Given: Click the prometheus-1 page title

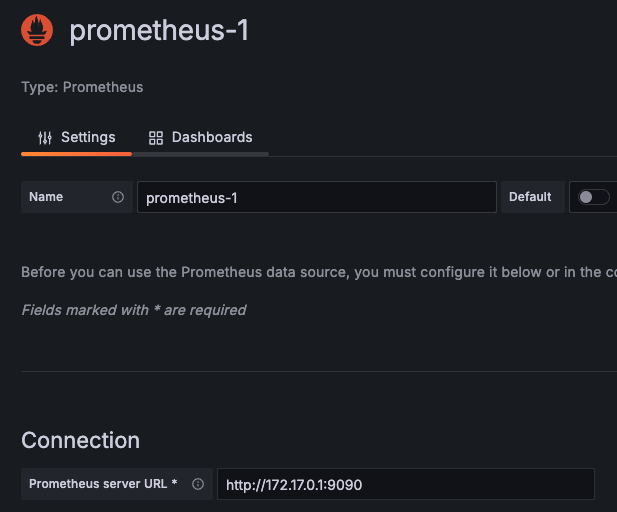Looking at the screenshot, I should [158, 31].
